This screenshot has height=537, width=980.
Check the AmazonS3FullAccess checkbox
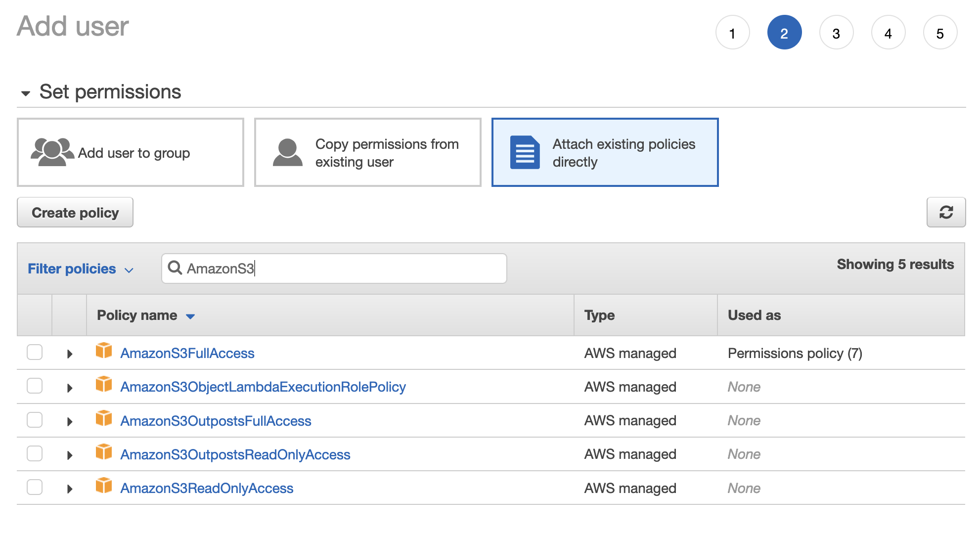(x=35, y=352)
